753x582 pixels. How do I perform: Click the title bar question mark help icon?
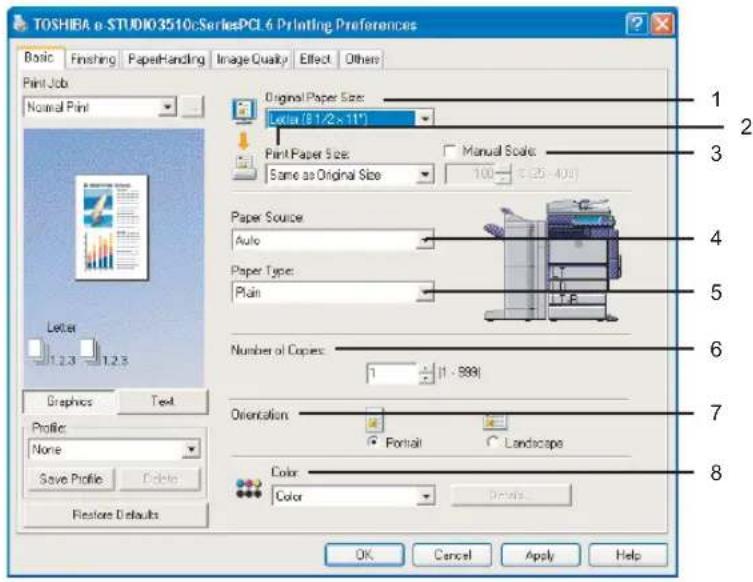tap(636, 24)
